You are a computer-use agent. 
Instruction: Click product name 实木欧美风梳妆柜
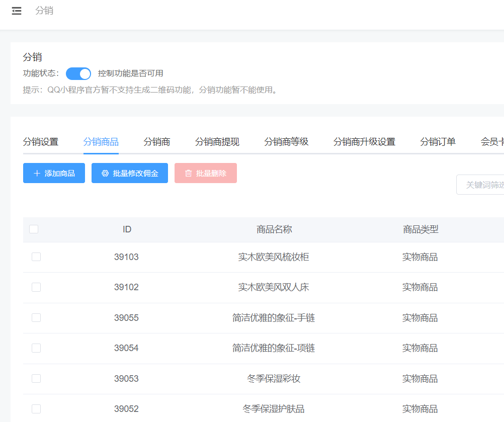click(x=274, y=257)
